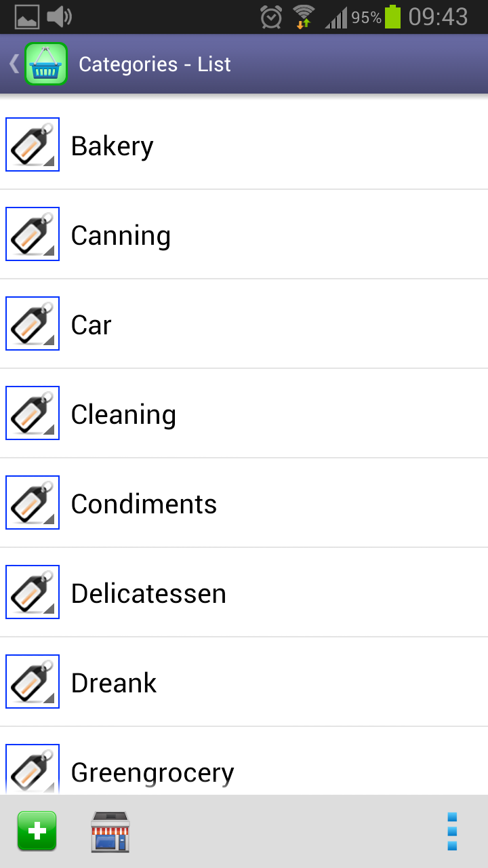Viewport: 488px width, 868px height.
Task: Tap the tag icon beside Bakery
Action: point(33,144)
